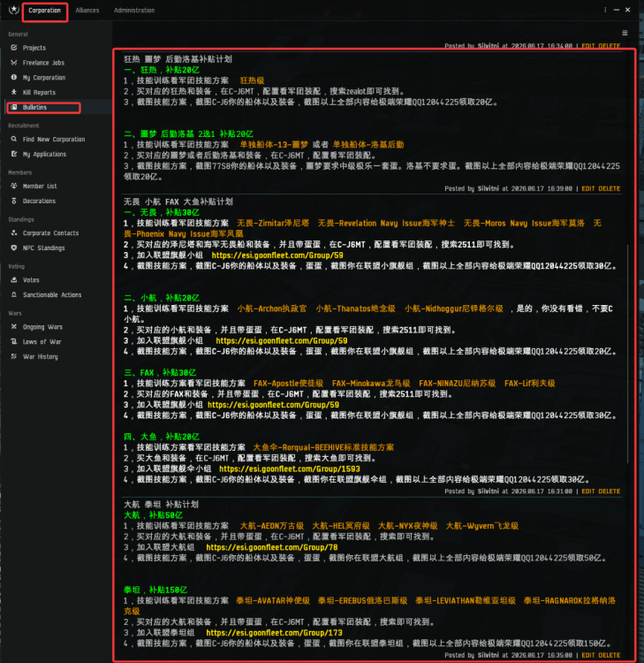Open Kill Reports star icon
644x663 pixels.
pos(14,92)
